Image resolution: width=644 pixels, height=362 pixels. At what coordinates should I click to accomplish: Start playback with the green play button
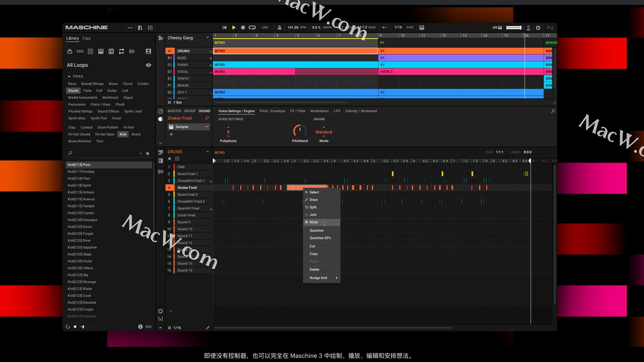(x=234, y=27)
